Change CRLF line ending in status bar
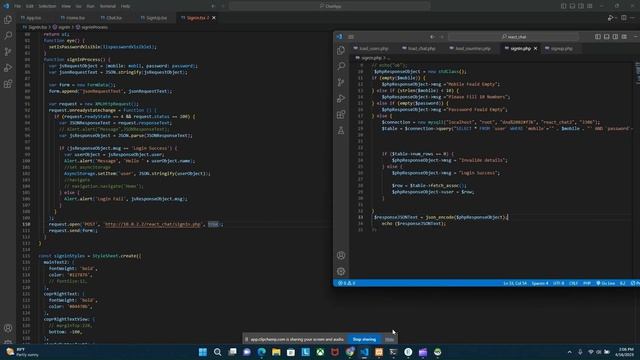 (573, 283)
